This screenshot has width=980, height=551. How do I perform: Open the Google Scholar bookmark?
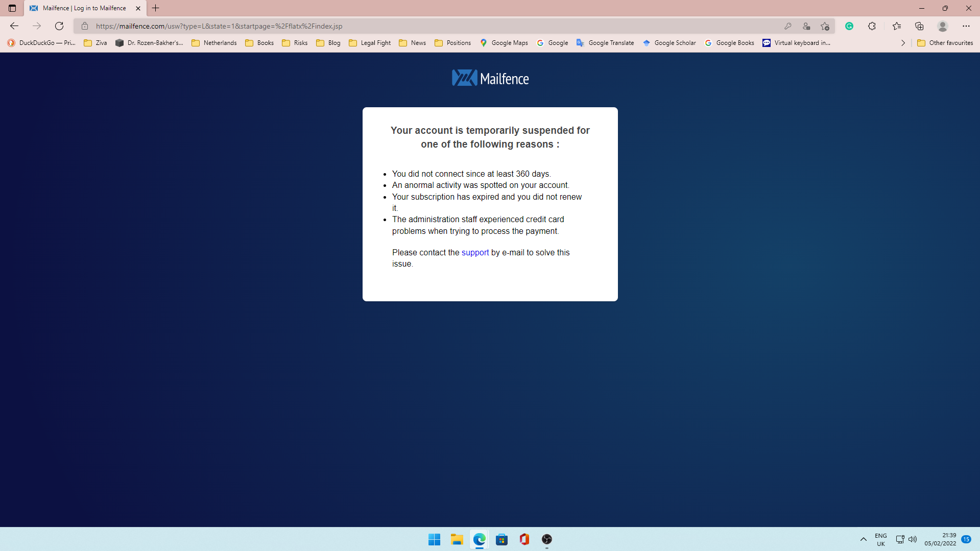pyautogui.click(x=670, y=43)
